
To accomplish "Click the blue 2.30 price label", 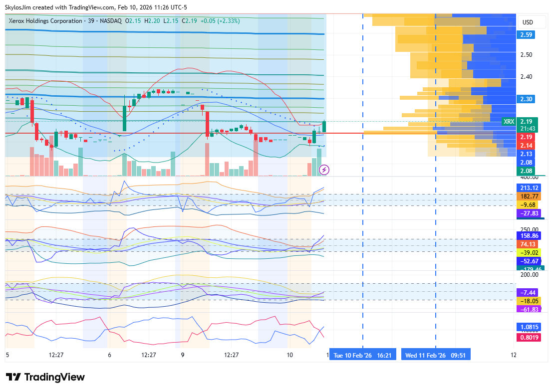I will [x=526, y=99].
